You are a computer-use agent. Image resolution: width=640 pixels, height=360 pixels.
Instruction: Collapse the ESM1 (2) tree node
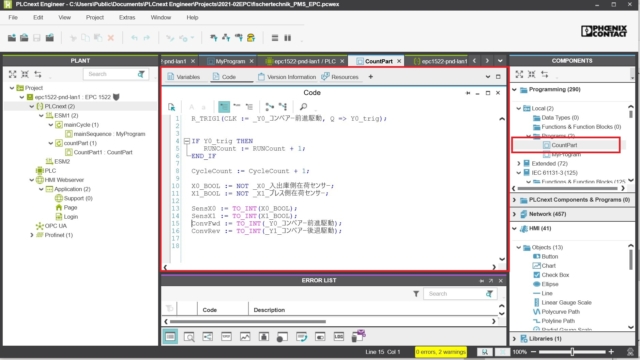41,116
